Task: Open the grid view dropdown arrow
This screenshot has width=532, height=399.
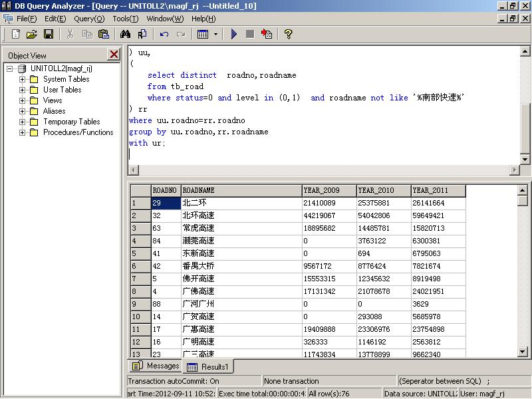Action: click(215, 34)
